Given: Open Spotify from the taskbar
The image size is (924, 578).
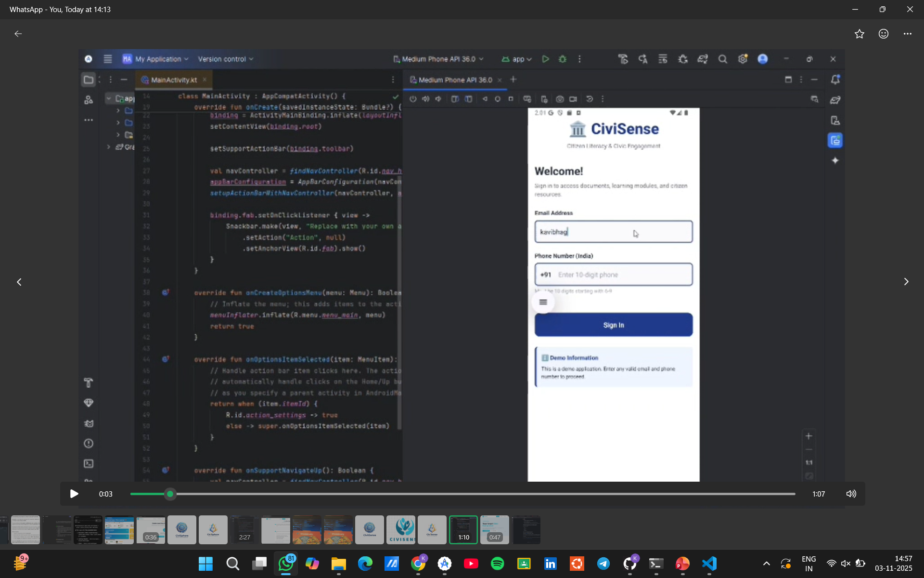Looking at the screenshot, I should [x=497, y=564].
